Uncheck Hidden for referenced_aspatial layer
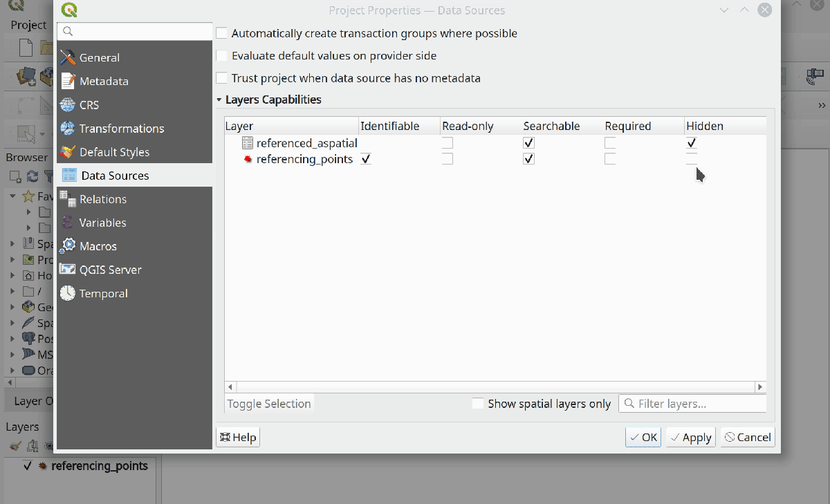This screenshot has width=830, height=504. coord(691,142)
